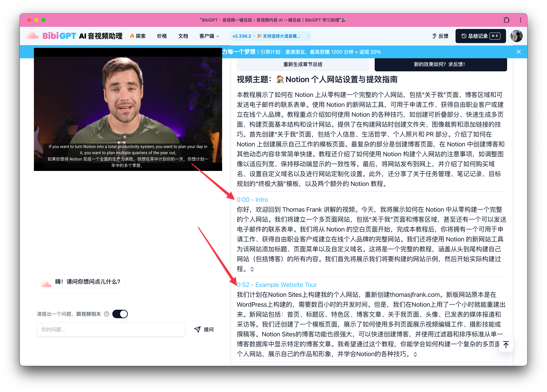This screenshot has width=547, height=392.
Task: Click the arrow on the version pill
Action: point(308,36)
